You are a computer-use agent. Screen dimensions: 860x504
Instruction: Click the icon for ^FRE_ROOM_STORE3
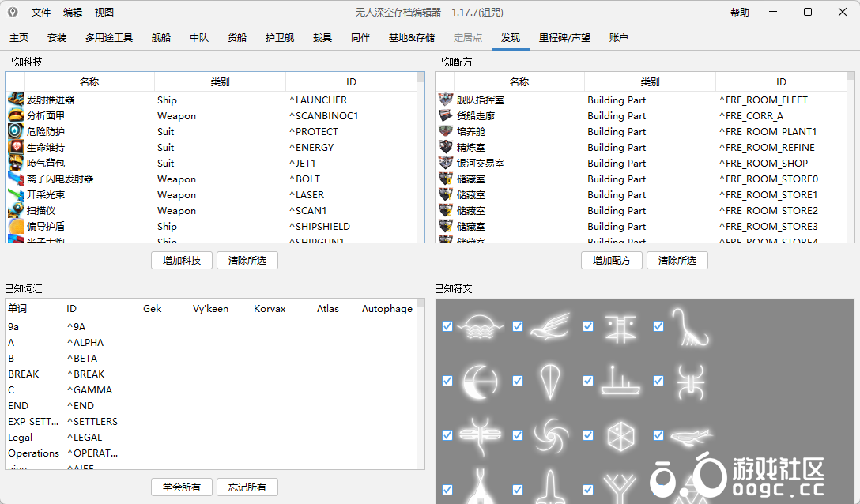[x=446, y=227]
